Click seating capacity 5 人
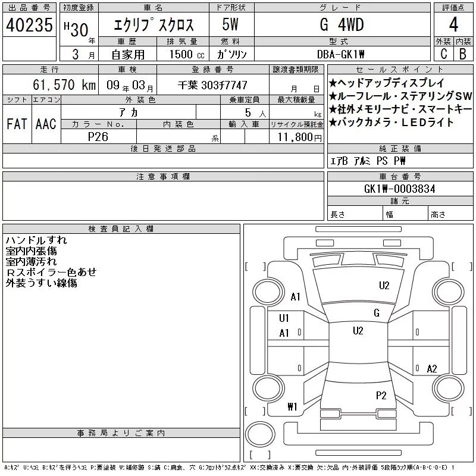476x476 pixels. pos(256,113)
